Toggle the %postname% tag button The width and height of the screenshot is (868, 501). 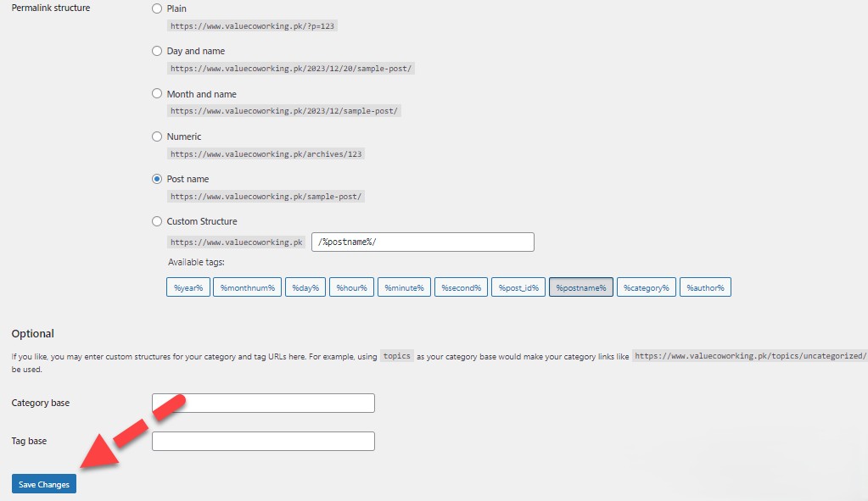(581, 287)
